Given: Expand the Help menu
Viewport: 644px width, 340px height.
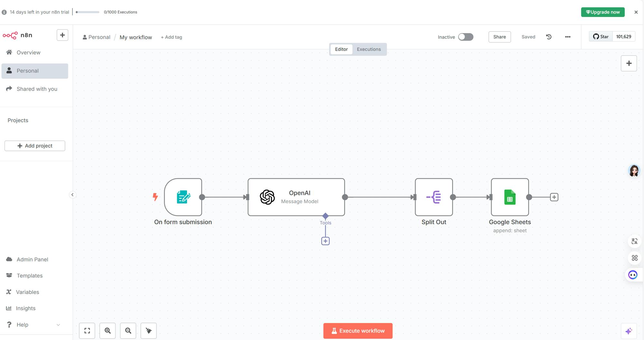Looking at the screenshot, I should (35, 325).
